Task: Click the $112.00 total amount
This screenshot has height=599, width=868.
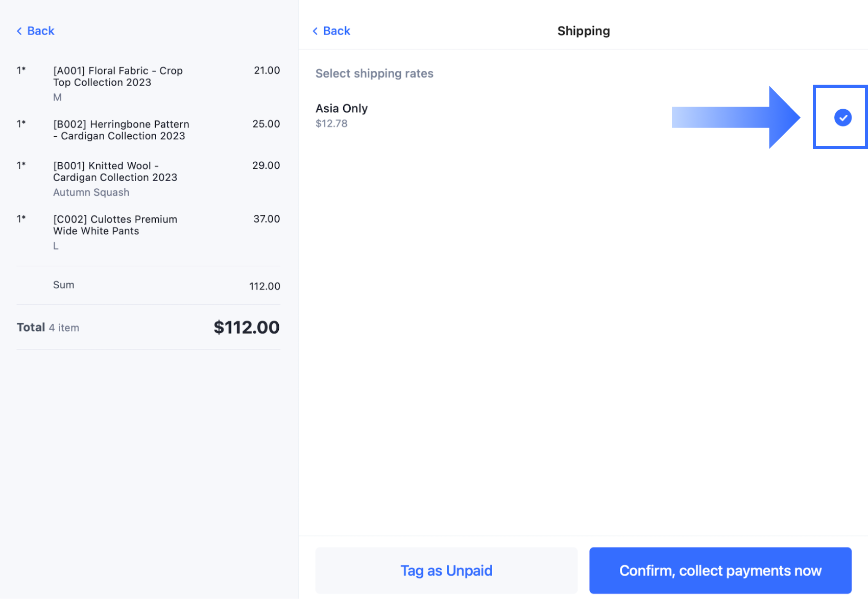Action: click(246, 328)
